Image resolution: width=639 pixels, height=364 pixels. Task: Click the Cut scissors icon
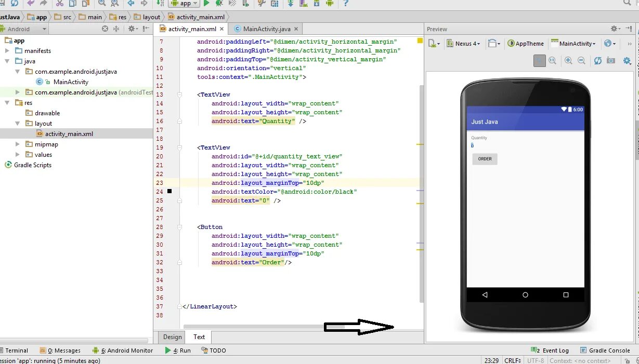pyautogui.click(x=60, y=4)
